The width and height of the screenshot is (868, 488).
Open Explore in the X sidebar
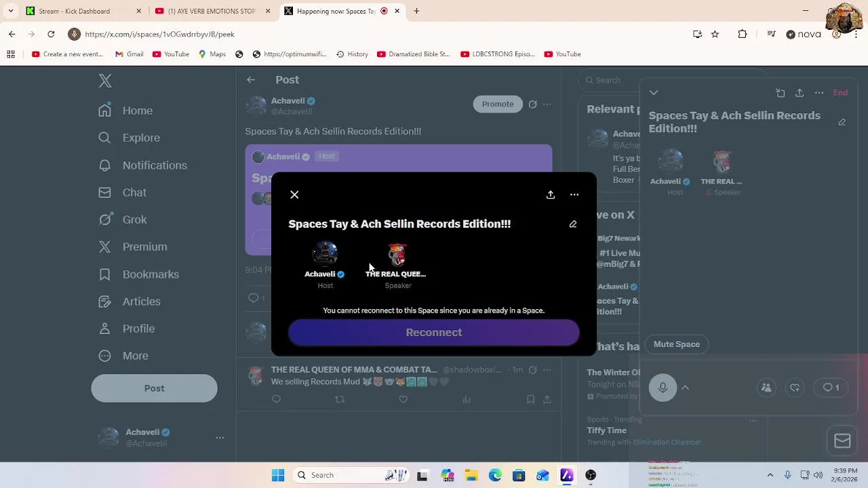(x=129, y=138)
